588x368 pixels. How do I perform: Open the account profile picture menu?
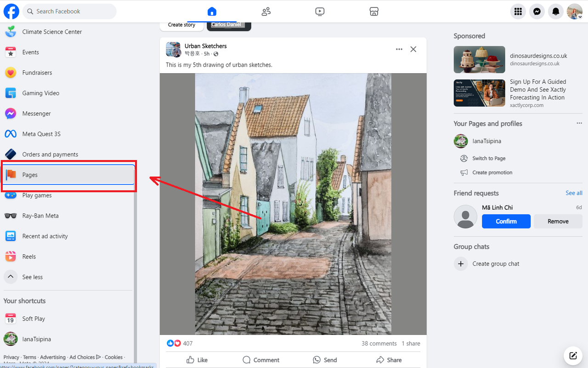point(575,11)
